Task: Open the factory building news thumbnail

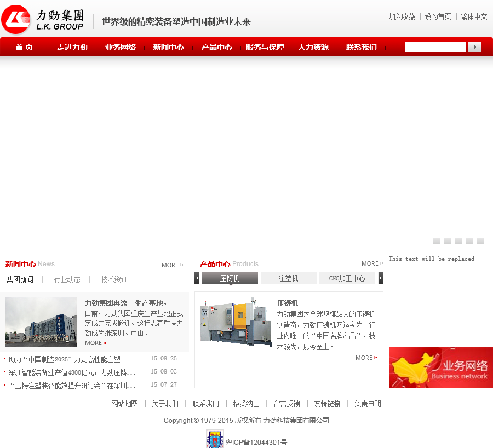Action: click(x=41, y=322)
